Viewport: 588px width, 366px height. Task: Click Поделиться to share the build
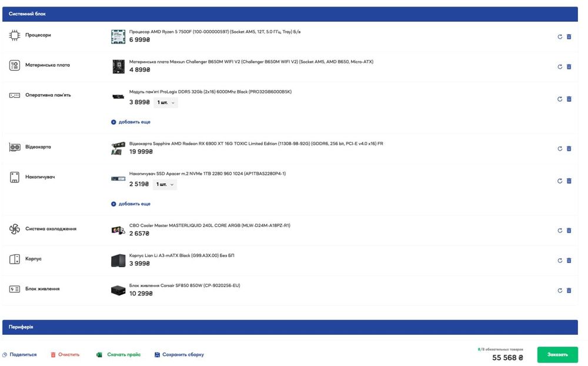(x=19, y=354)
